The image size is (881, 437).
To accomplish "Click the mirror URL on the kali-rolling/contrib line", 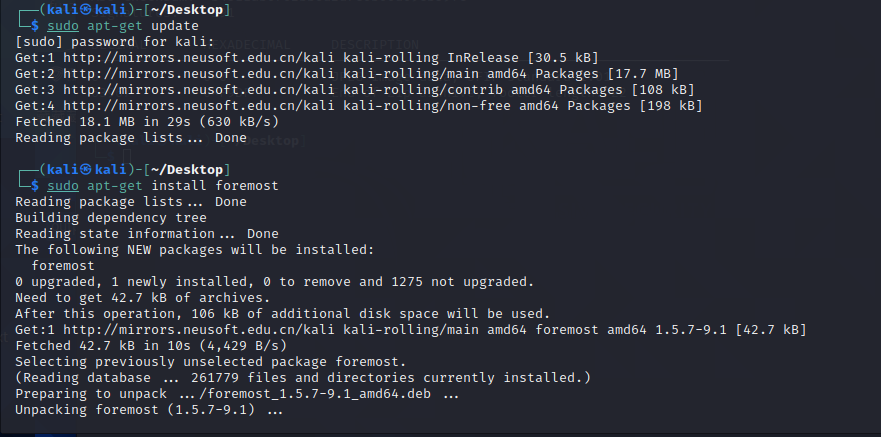I will click(199, 90).
